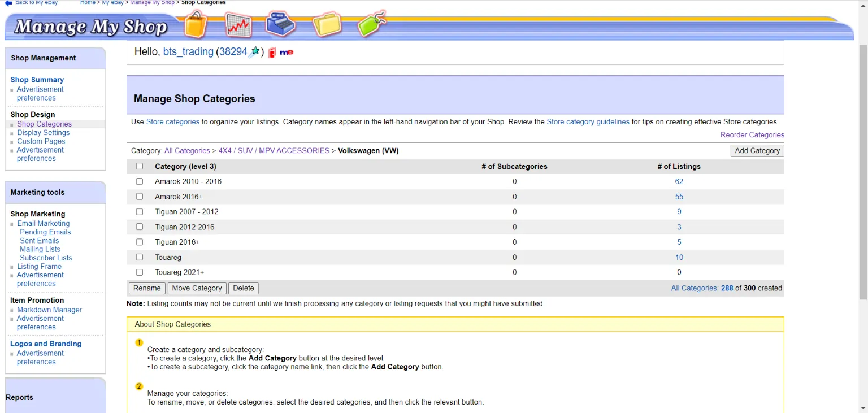Open the yellow folder icon in header
This screenshot has height=413, width=868.
(x=328, y=25)
